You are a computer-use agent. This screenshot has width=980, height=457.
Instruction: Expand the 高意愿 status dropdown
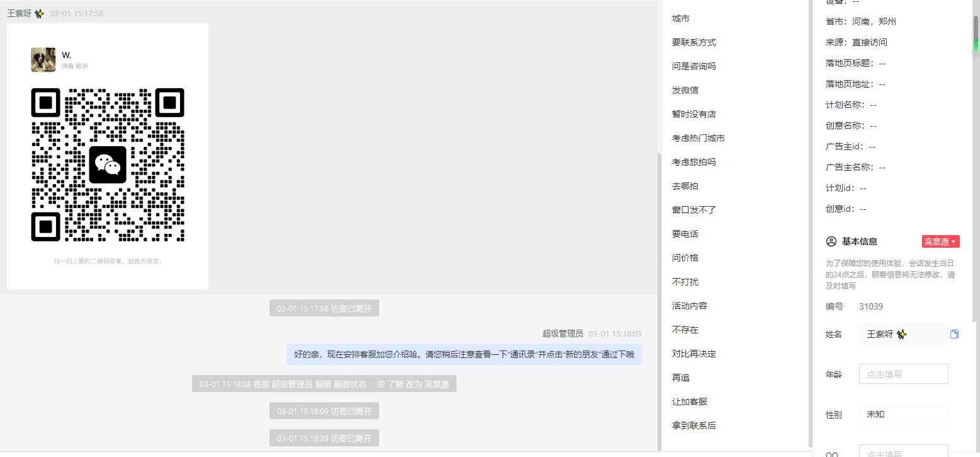point(940,241)
